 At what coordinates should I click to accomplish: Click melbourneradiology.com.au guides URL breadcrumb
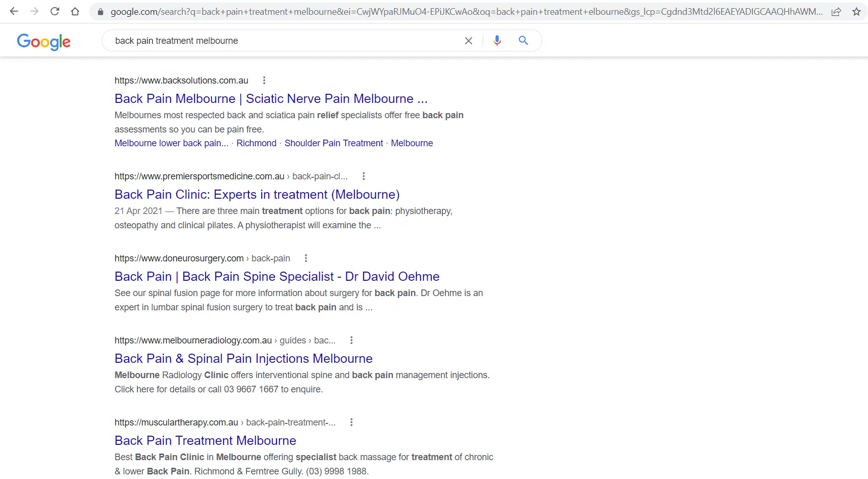[225, 340]
